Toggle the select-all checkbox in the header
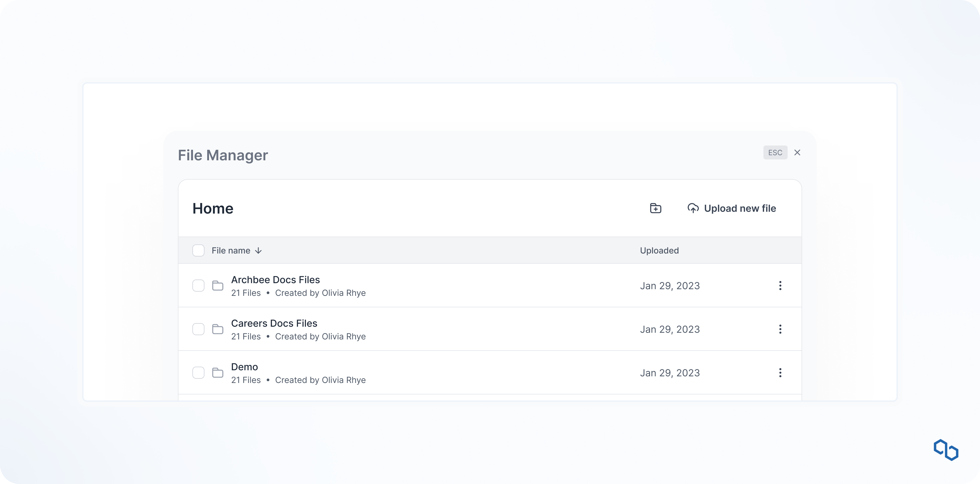This screenshot has height=484, width=980. pos(198,250)
